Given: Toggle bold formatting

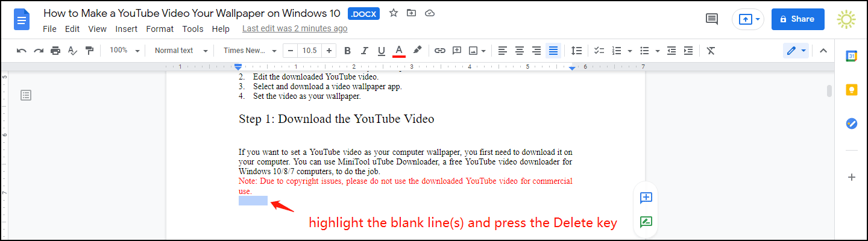Looking at the screenshot, I should click(347, 51).
